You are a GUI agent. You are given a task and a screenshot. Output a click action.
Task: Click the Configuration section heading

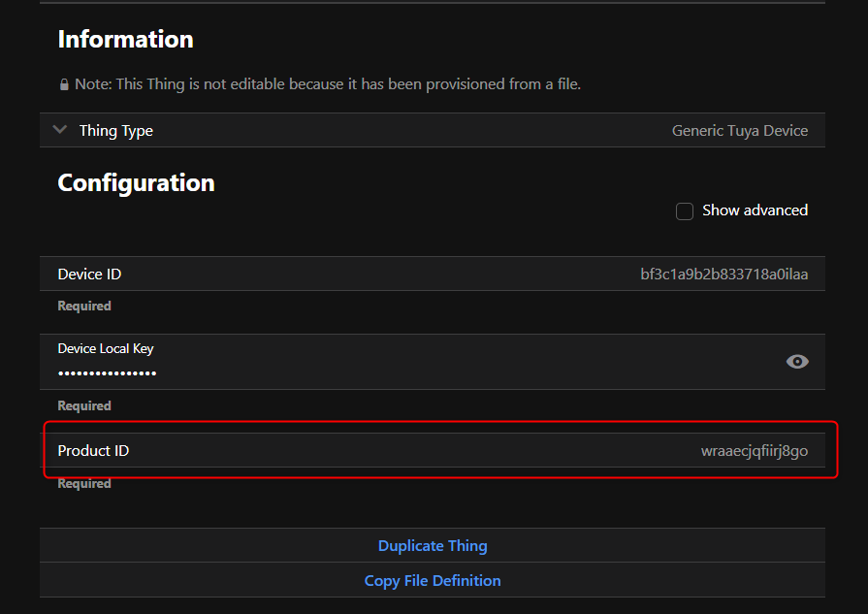[136, 183]
